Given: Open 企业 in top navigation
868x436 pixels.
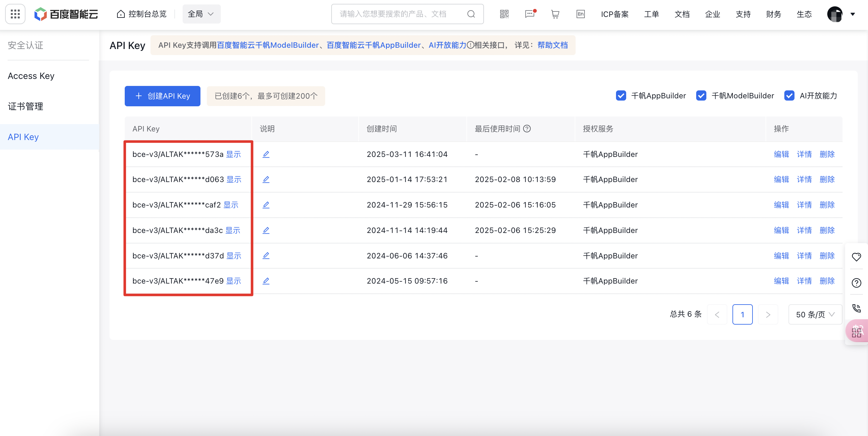Looking at the screenshot, I should tap(712, 14).
